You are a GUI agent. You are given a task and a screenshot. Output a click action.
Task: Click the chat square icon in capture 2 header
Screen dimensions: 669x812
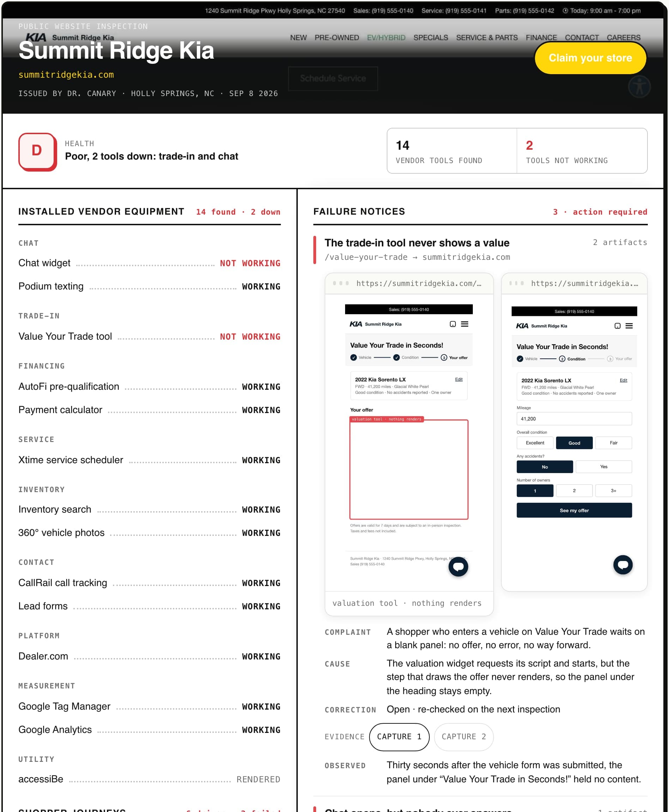point(617,326)
